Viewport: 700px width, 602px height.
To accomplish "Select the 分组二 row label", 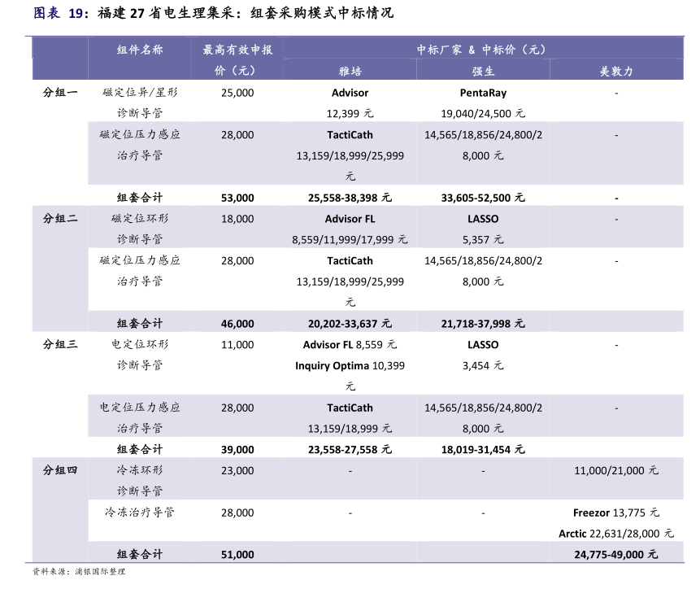I will [60, 219].
